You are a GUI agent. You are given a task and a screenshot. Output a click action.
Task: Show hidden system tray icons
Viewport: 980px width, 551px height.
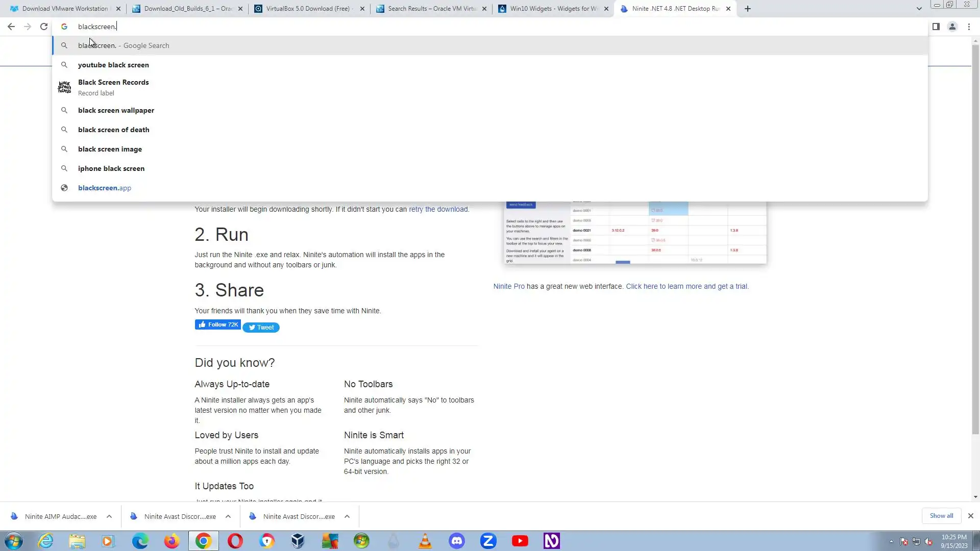(x=891, y=541)
